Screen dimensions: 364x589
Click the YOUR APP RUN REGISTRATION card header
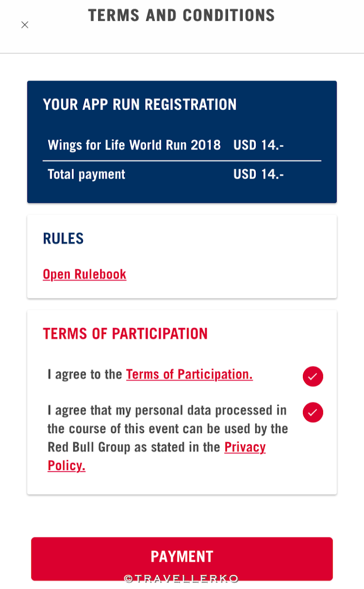[140, 105]
